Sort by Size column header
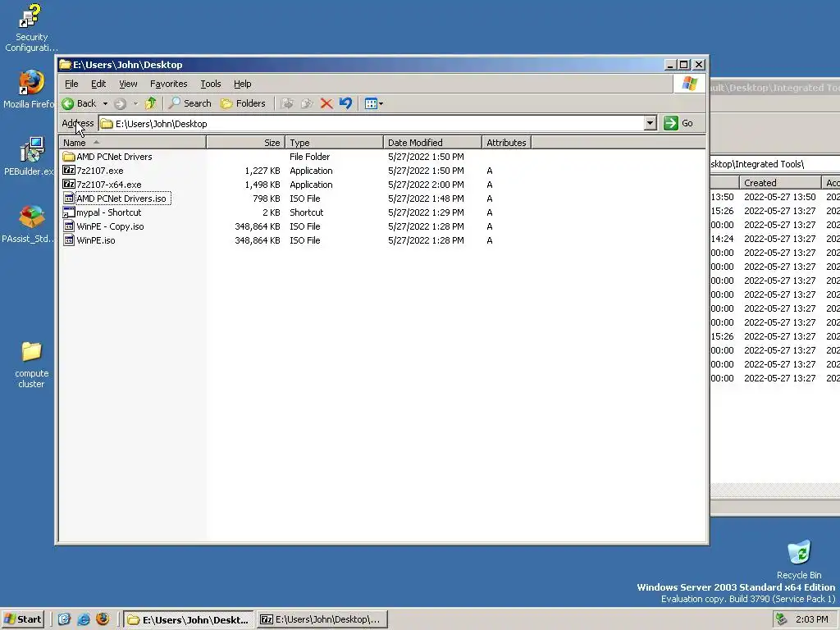This screenshot has width=840, height=630. point(246,143)
